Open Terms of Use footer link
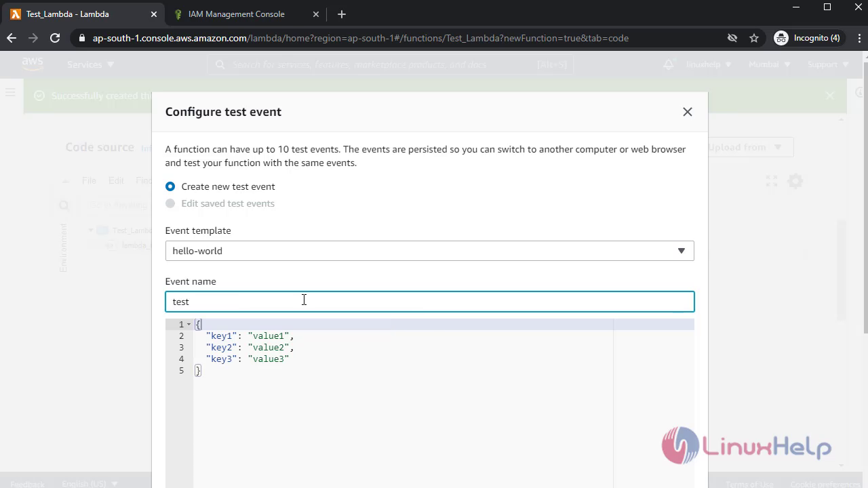 point(749,484)
